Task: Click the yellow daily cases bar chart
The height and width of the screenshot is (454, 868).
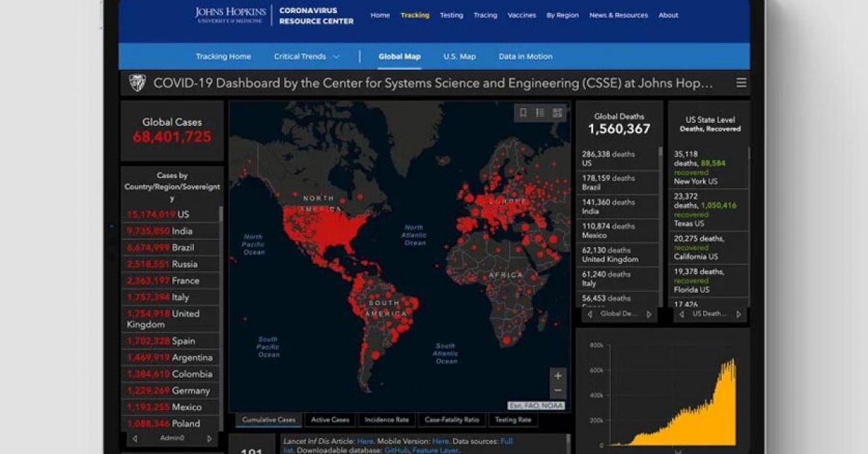Action: point(673,401)
